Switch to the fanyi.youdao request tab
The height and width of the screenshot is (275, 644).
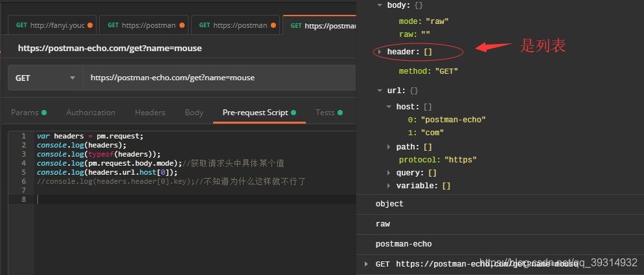tap(54, 26)
